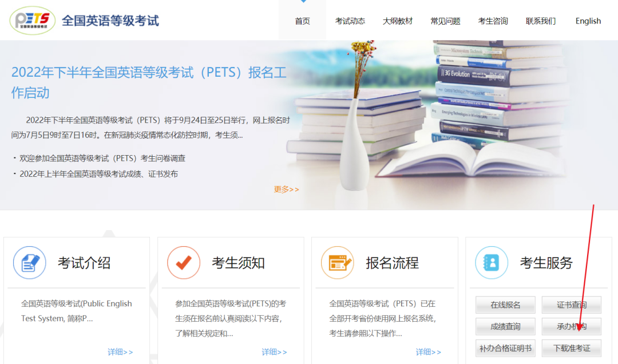This screenshot has width=618, height=364.
Task: Switch site to English
Action: tap(588, 21)
